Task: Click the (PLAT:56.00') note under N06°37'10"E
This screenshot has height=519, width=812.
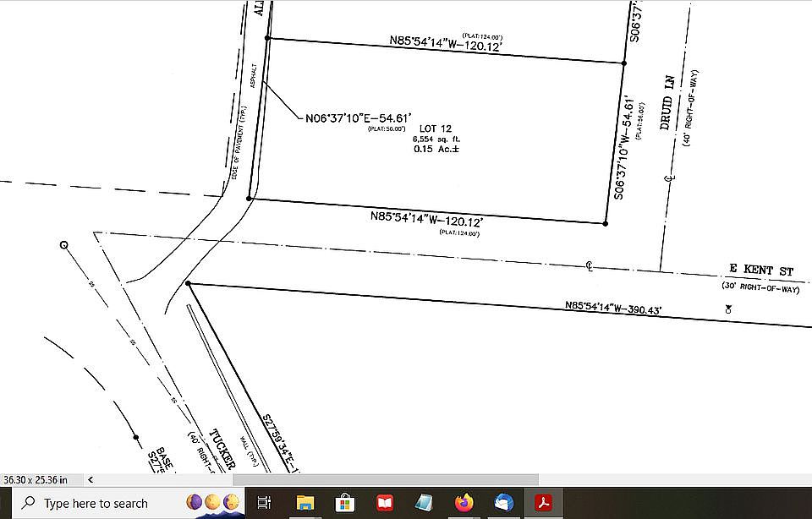Action: click(387, 128)
